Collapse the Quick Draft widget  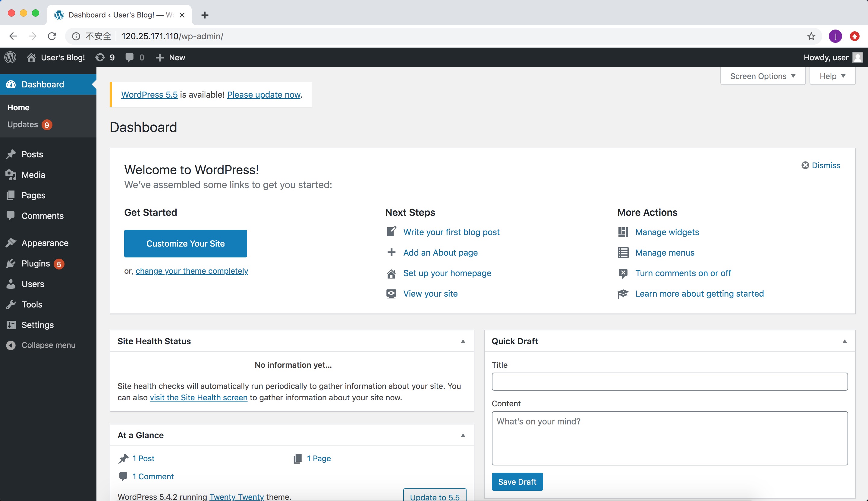pyautogui.click(x=844, y=341)
